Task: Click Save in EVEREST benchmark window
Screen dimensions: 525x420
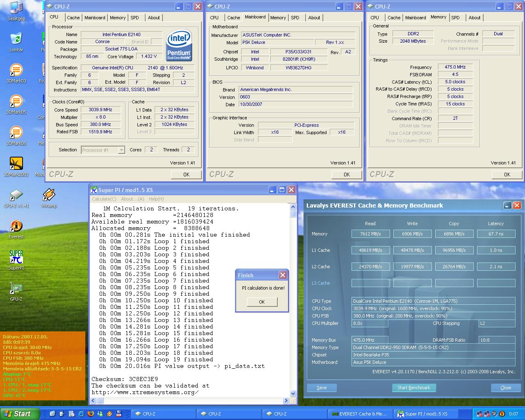Action: click(322, 388)
